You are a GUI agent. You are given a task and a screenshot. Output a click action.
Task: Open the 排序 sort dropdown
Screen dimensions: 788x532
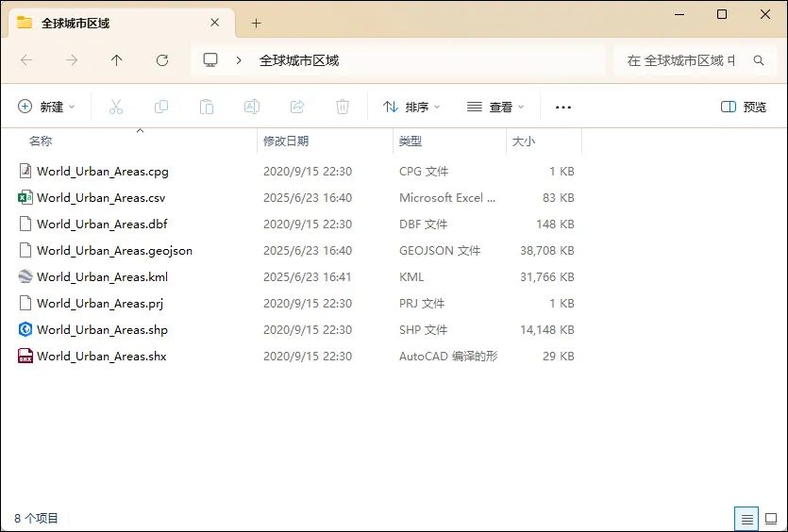coord(411,107)
